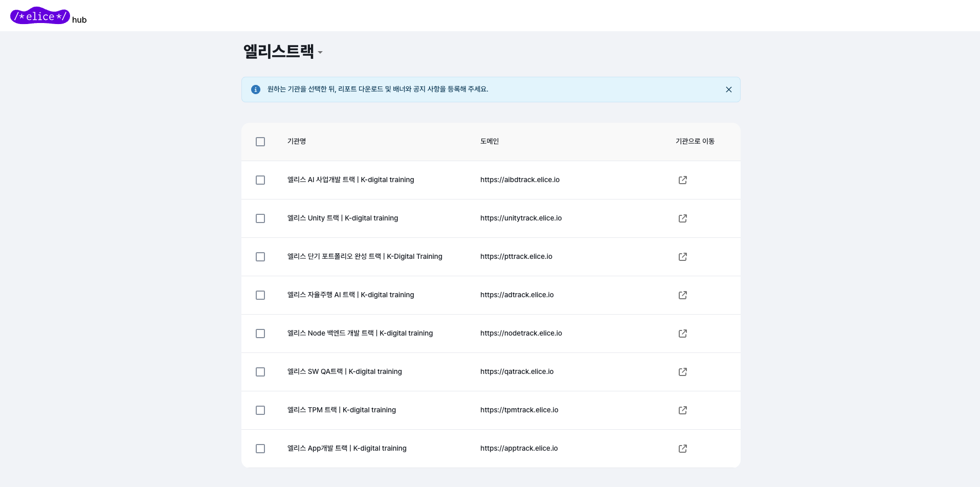
Task: Check the 엘리스 자율주행 AI 트랙 checkbox
Action: (260, 295)
